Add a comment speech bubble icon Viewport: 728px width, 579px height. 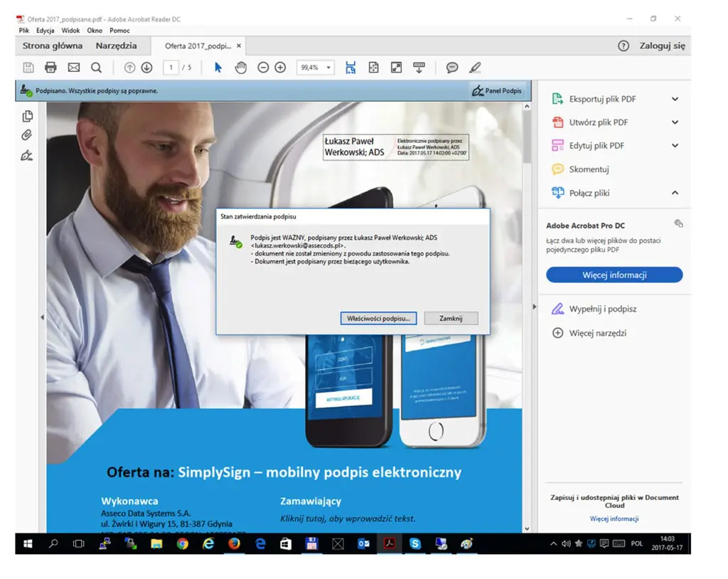(x=452, y=68)
